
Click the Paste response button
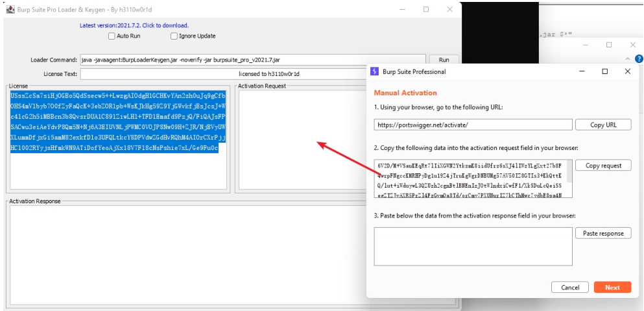click(603, 233)
